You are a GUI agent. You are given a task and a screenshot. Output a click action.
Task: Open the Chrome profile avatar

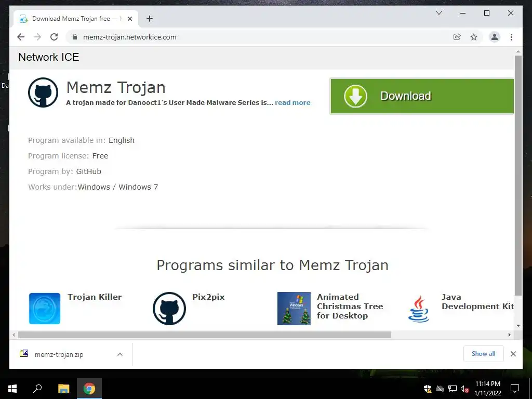tap(495, 37)
